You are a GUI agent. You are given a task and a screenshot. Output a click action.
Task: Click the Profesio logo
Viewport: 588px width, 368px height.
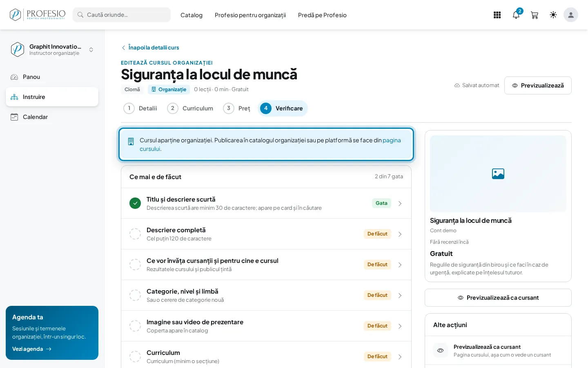tap(38, 15)
